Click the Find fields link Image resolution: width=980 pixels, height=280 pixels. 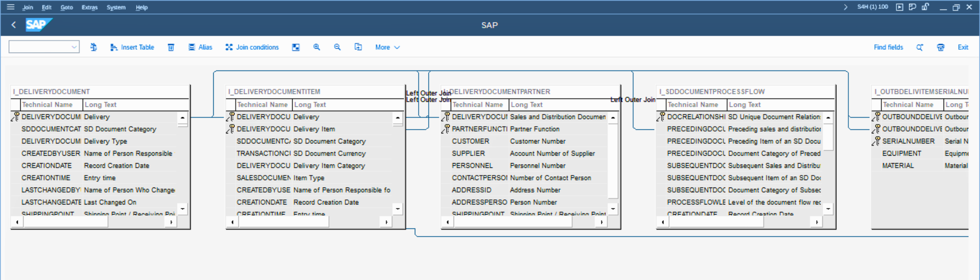(x=888, y=47)
